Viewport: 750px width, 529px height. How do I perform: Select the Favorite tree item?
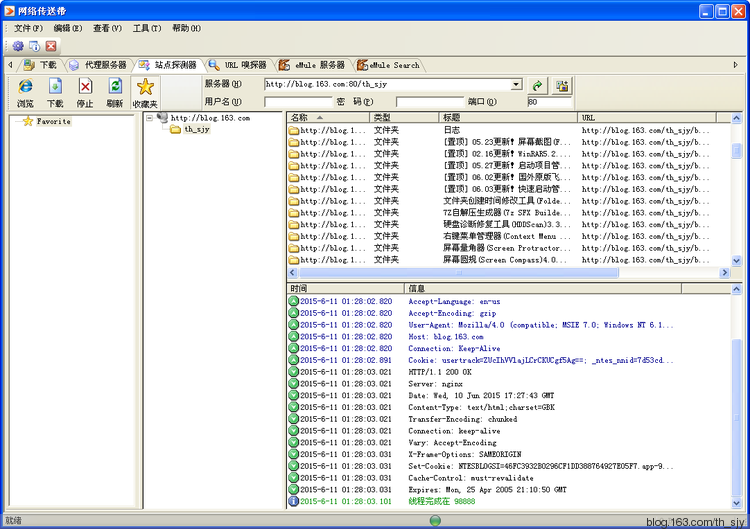click(54, 121)
